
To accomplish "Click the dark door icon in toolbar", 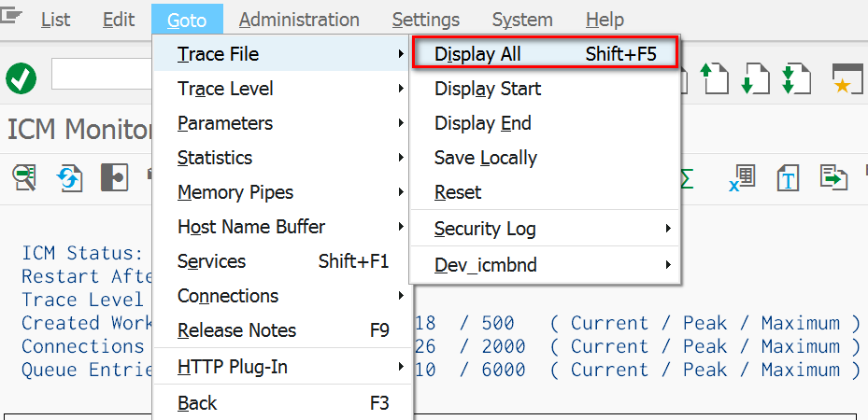I will (115, 178).
